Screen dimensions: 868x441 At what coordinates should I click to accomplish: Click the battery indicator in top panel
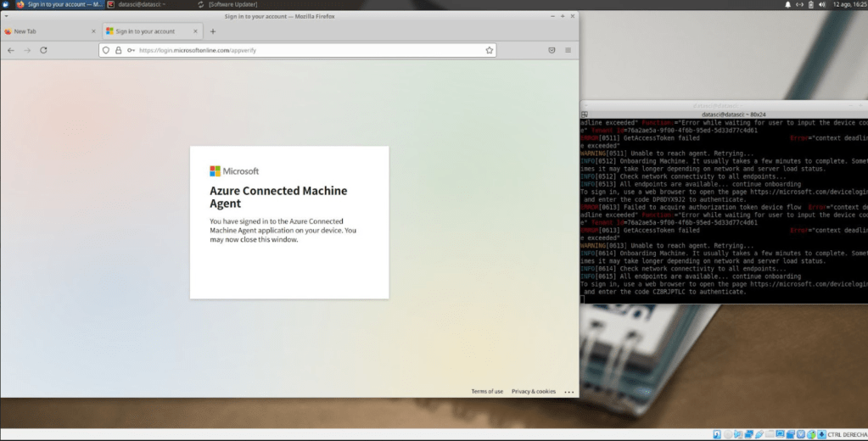pos(812,5)
